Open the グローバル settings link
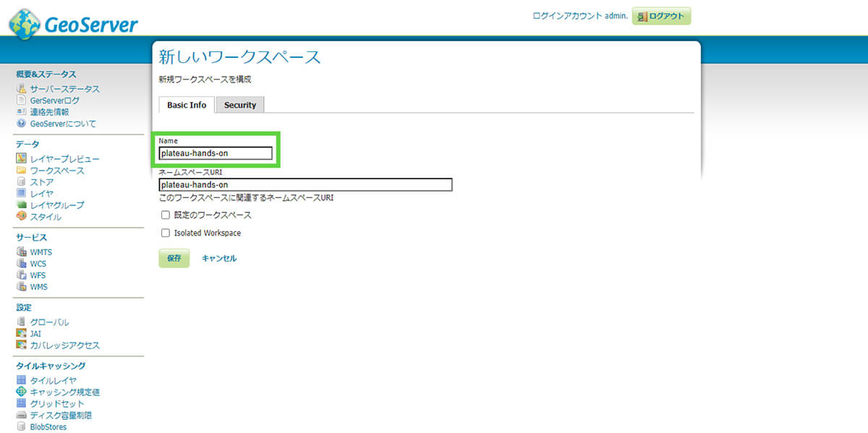 pyautogui.click(x=50, y=322)
